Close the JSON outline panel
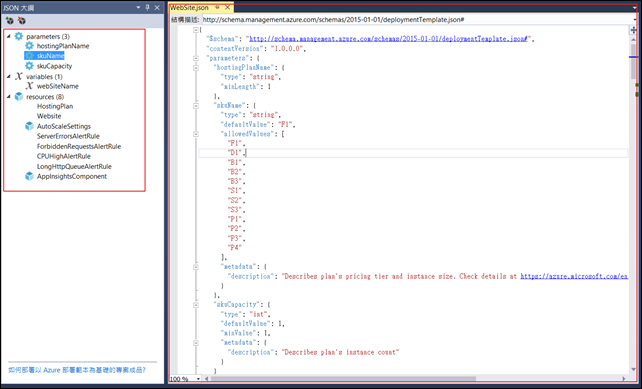Image resolution: width=642 pixels, height=389 pixels. (157, 7)
